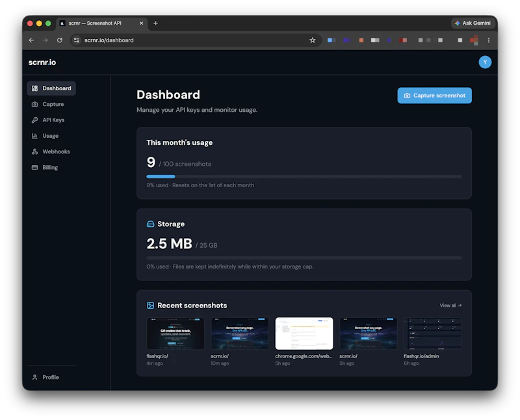Click the Capture screenshot button
The width and height of the screenshot is (520, 420).
point(434,96)
